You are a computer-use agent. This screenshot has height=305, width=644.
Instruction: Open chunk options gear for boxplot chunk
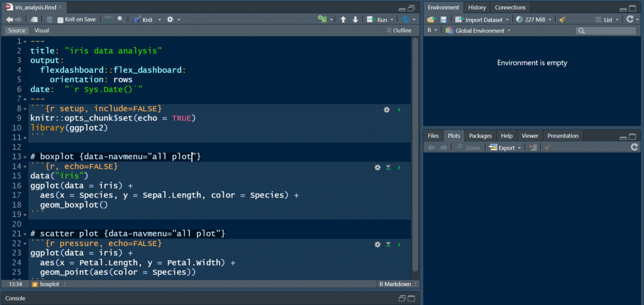377,167
